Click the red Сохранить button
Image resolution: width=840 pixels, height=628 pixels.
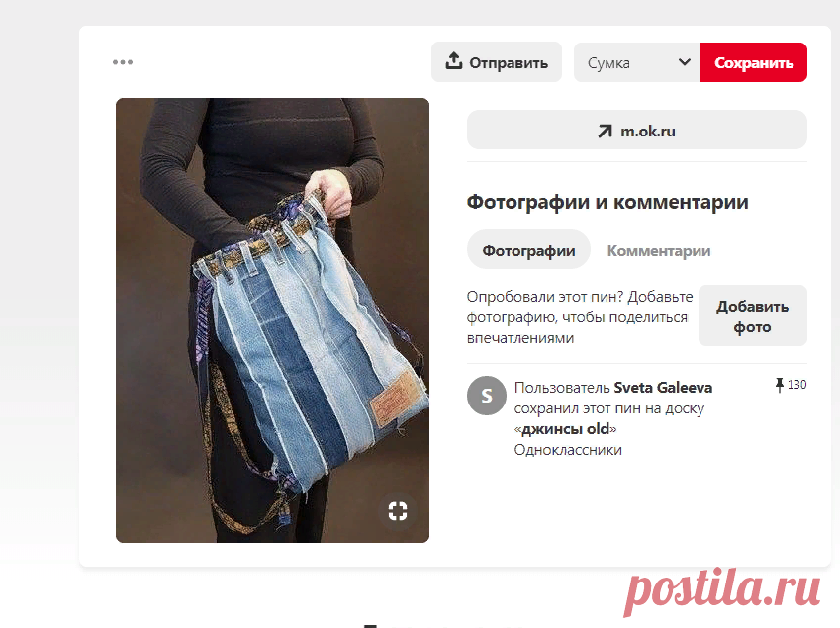(754, 62)
